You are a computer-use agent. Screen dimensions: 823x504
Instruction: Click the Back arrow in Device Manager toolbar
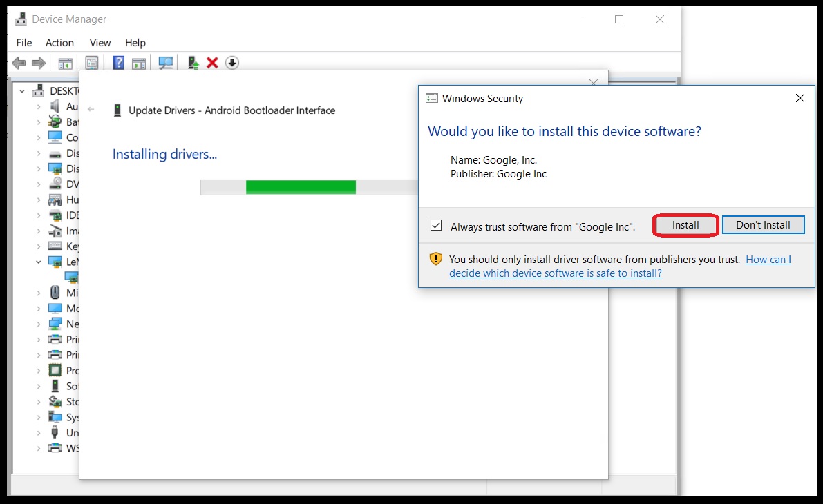pyautogui.click(x=19, y=63)
